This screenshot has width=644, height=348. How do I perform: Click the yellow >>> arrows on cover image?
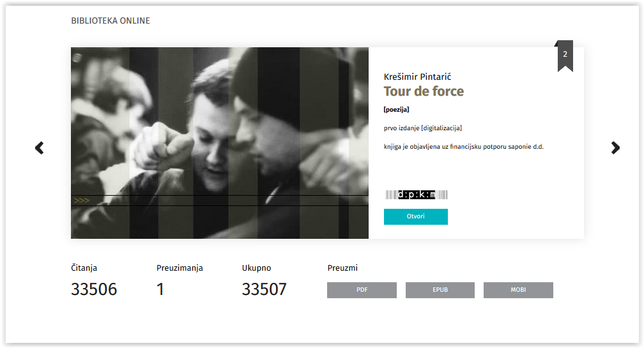pos(82,200)
